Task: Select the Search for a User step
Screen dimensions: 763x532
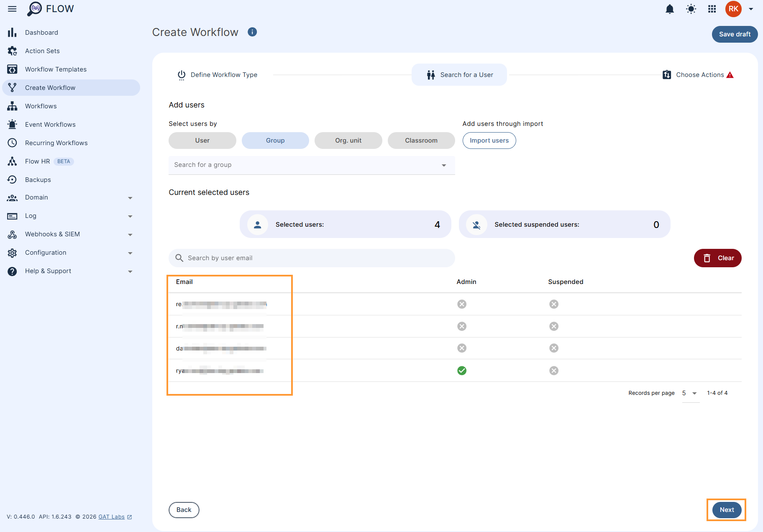Action: click(x=459, y=75)
